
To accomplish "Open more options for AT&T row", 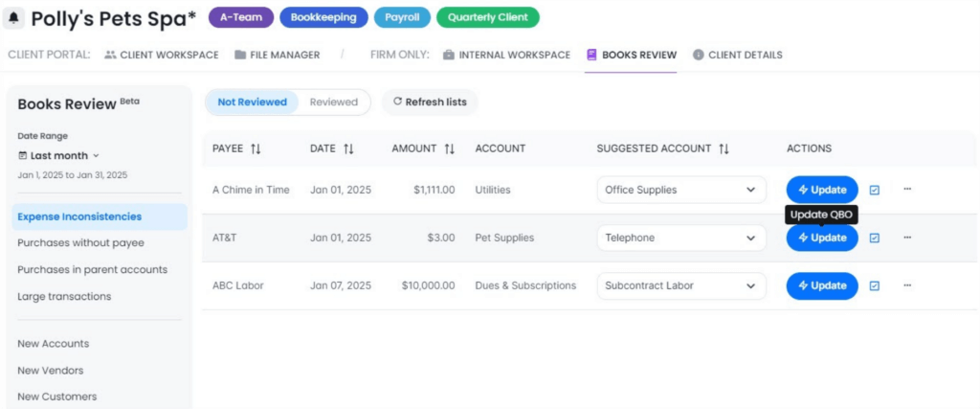I will [907, 238].
